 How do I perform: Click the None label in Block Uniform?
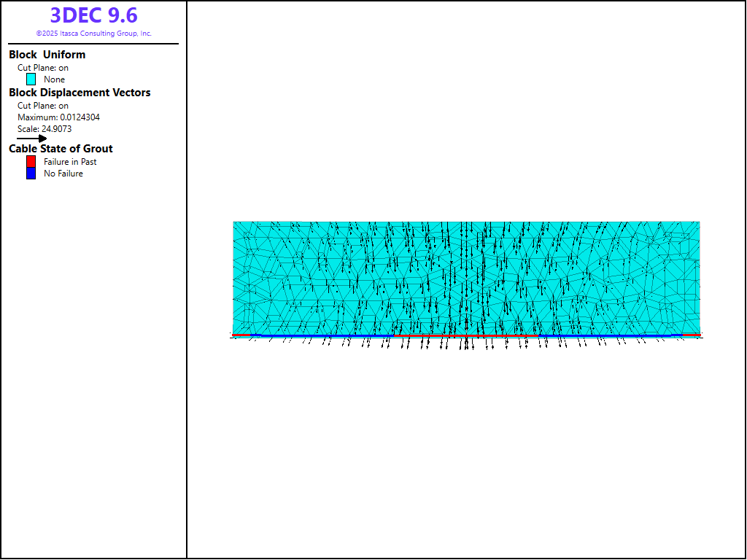pyautogui.click(x=54, y=79)
